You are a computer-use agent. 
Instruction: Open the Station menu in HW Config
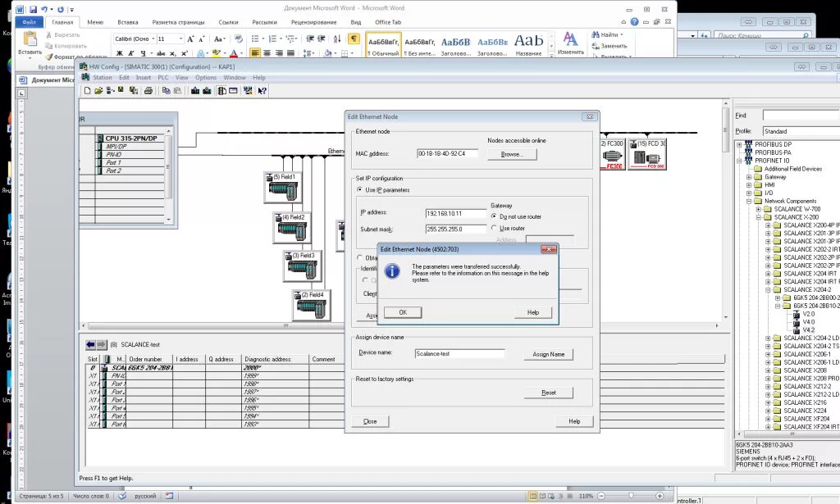pyautogui.click(x=102, y=78)
